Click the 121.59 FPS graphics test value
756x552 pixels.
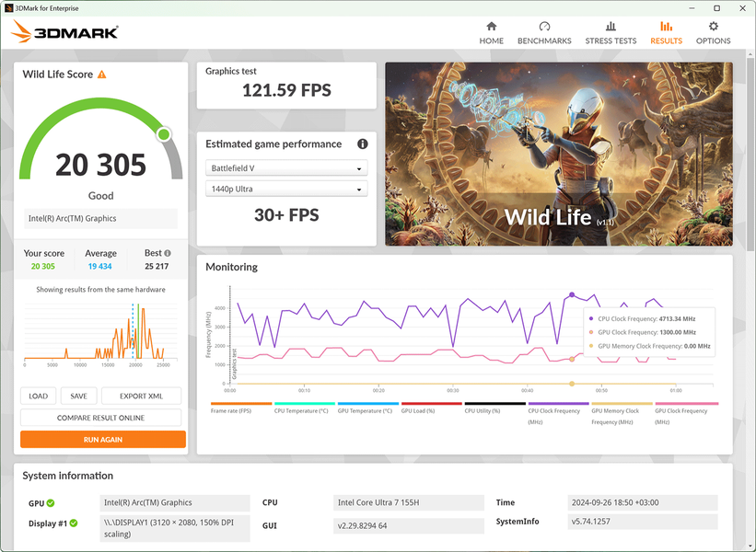click(x=286, y=90)
